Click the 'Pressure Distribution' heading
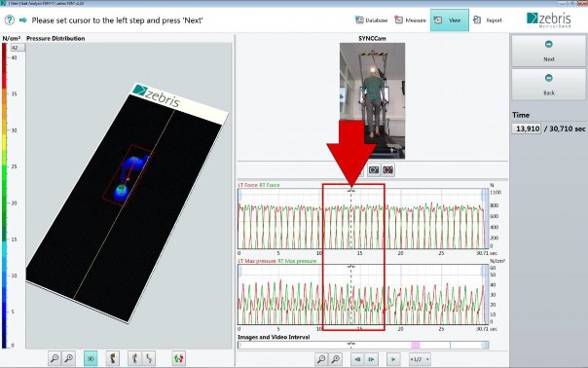Screen dimensions: 588x368 point(55,38)
